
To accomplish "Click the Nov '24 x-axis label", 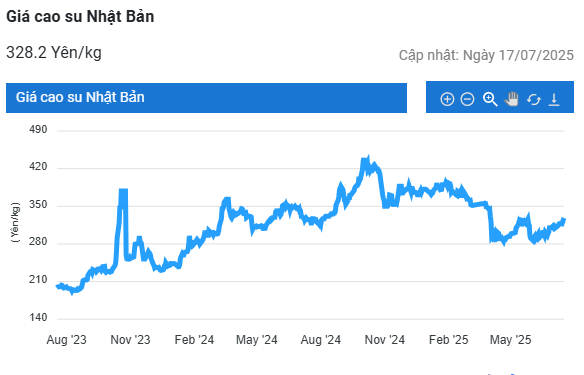I will click(x=385, y=340).
